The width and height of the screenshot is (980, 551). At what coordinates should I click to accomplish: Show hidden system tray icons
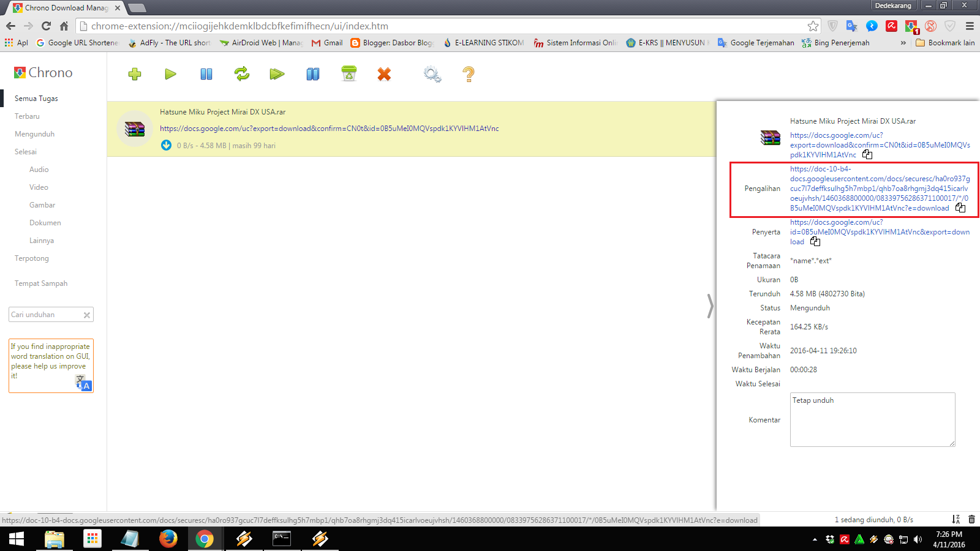[815, 539]
